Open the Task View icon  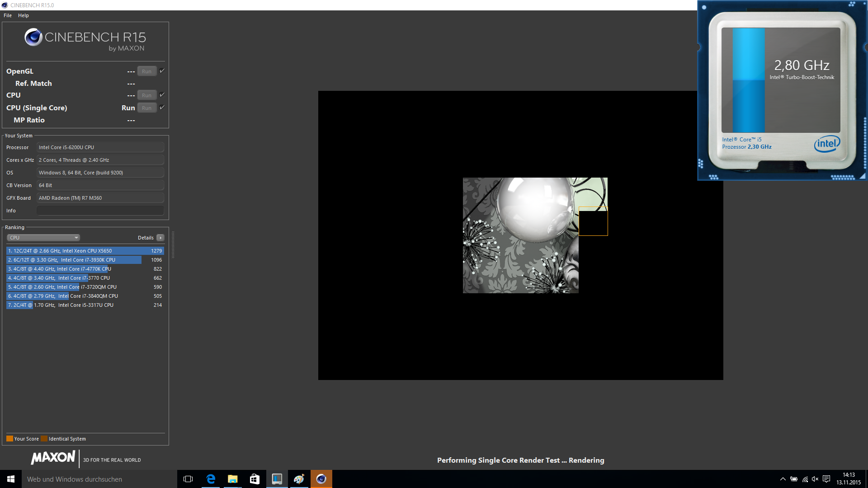[x=188, y=479]
